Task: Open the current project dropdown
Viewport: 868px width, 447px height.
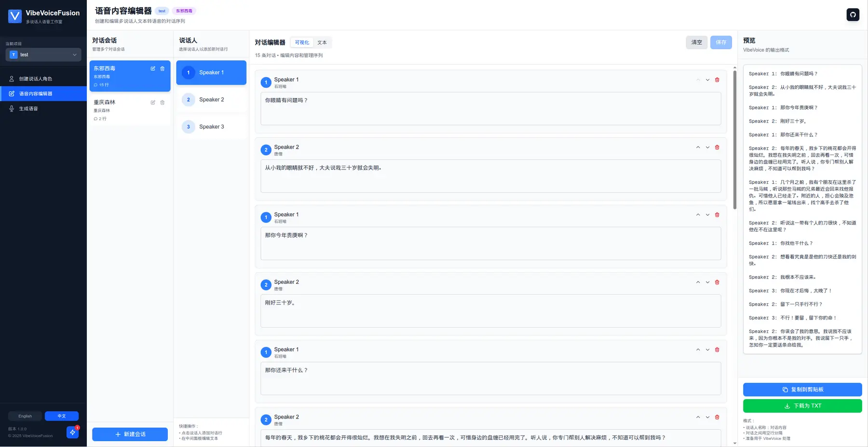Action: pos(43,55)
